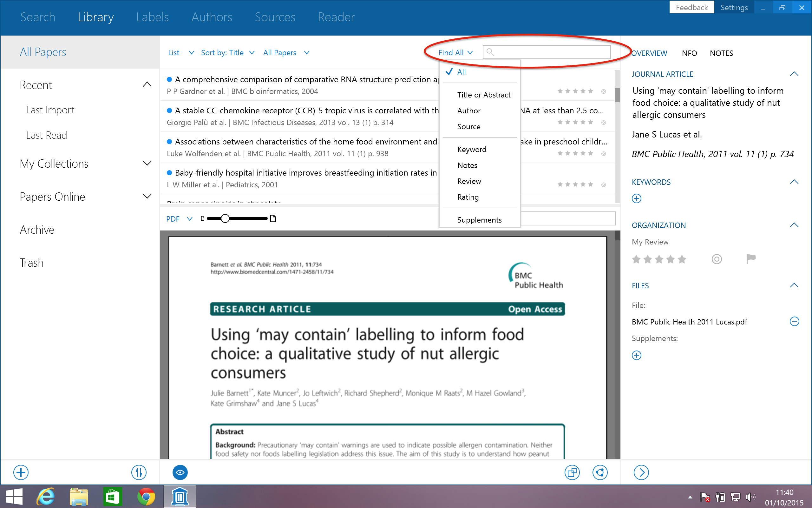Click the PDF zoom slider handle
The height and width of the screenshot is (508, 812).
click(225, 219)
